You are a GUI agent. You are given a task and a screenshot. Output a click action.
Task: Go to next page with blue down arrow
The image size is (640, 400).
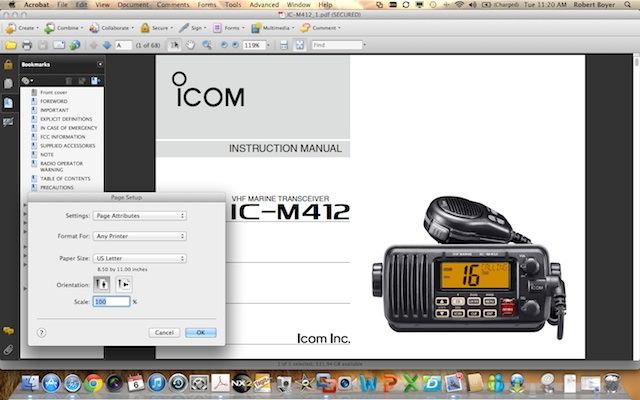pyautogui.click(x=107, y=45)
